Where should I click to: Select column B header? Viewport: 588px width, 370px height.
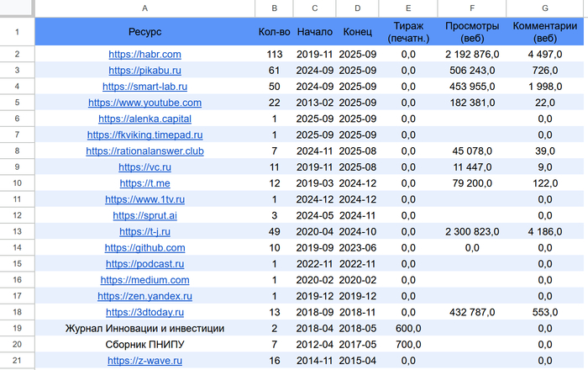[x=274, y=8]
